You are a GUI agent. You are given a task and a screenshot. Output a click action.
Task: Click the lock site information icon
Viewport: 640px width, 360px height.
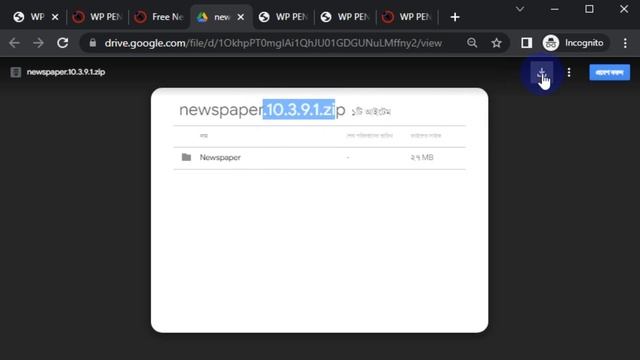(93, 43)
